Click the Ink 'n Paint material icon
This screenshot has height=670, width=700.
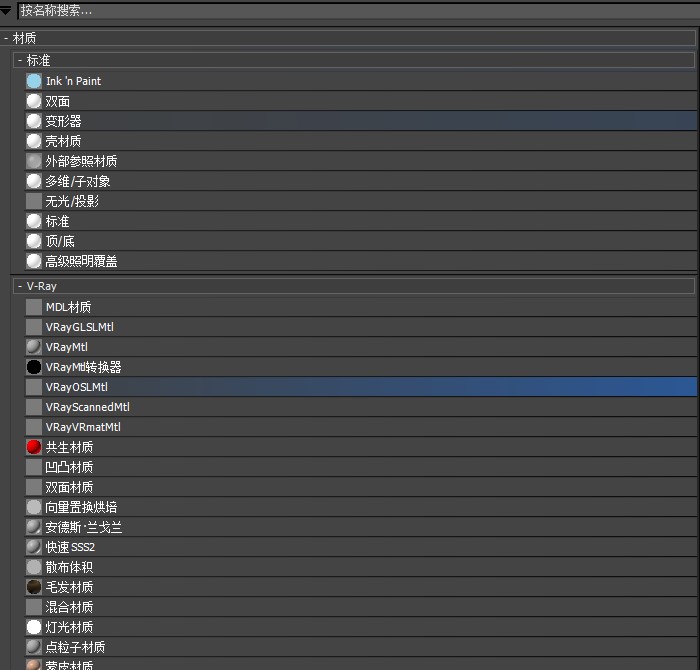[33, 81]
